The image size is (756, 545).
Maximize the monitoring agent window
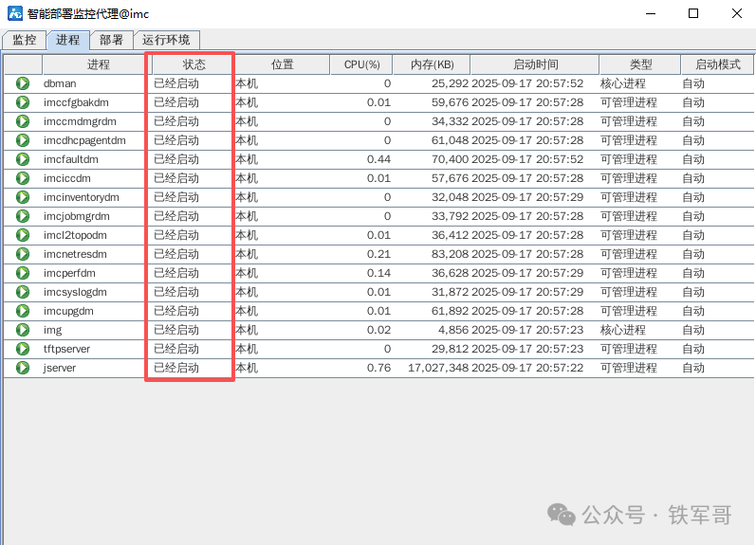pos(693,13)
